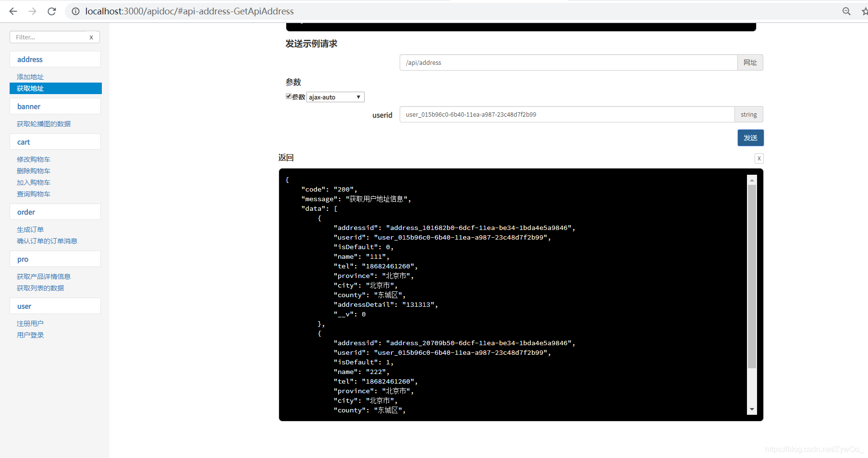The image size is (868, 458).
Task: Open the cart section in sidebar
Action: click(55, 142)
